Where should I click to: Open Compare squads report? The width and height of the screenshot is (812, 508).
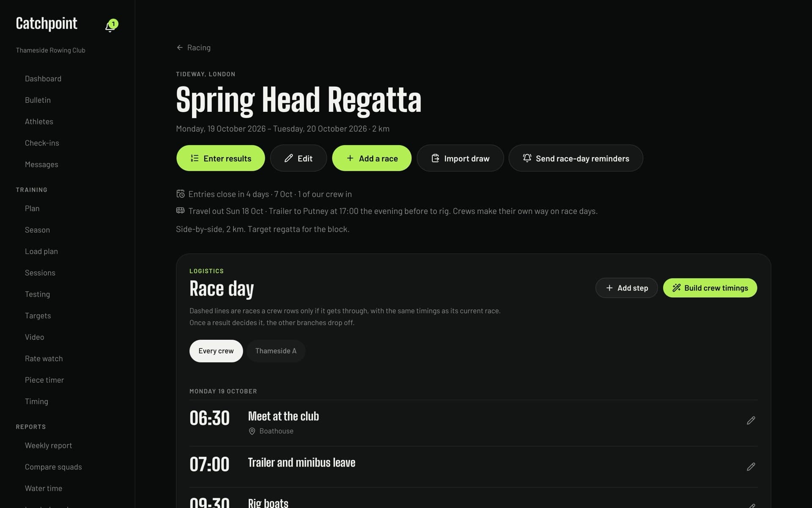pyautogui.click(x=53, y=467)
